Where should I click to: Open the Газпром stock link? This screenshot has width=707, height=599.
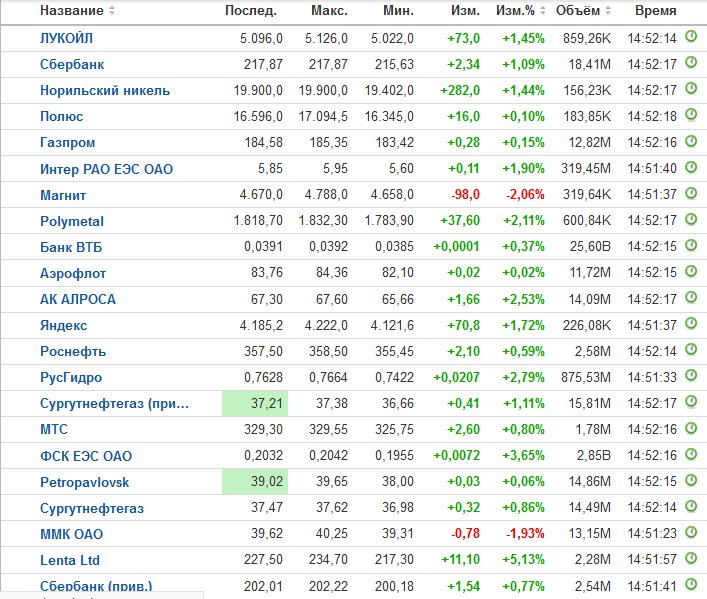[67, 143]
